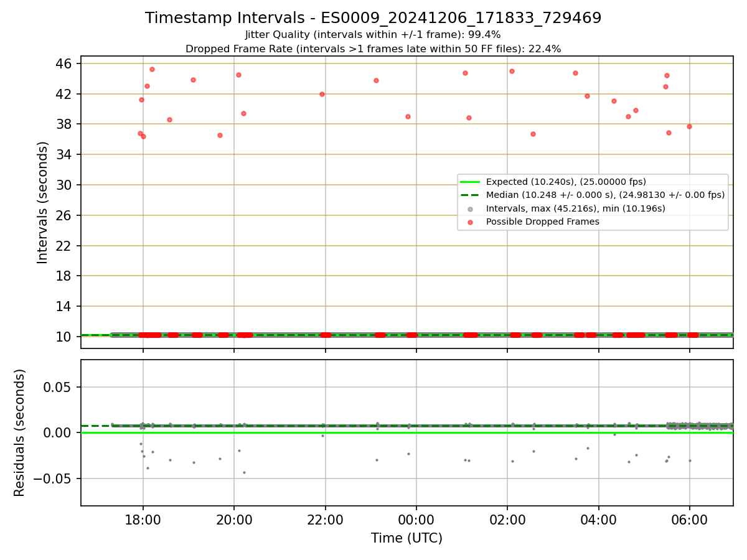747x560 pixels.
Task: Click the 06:00 x-axis tick label
Action: (x=689, y=520)
